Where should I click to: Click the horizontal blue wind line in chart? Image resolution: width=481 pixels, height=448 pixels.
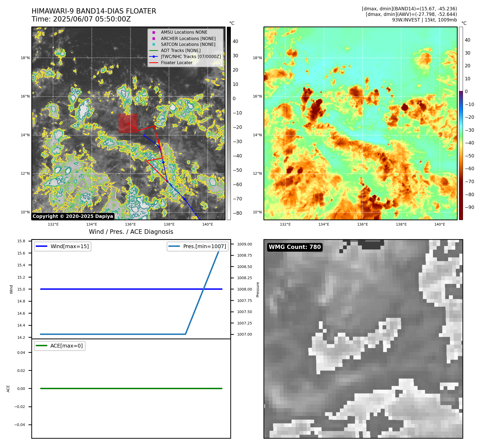point(131,289)
